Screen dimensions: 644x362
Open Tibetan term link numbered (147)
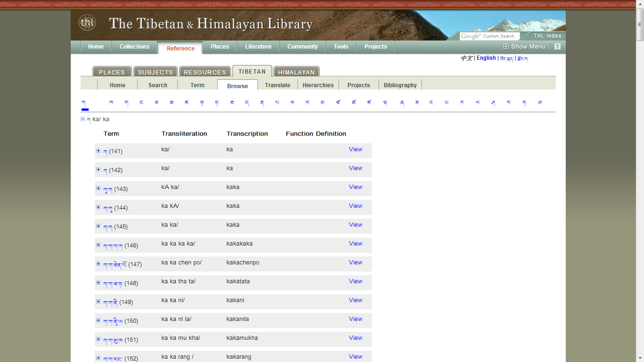coord(115,264)
